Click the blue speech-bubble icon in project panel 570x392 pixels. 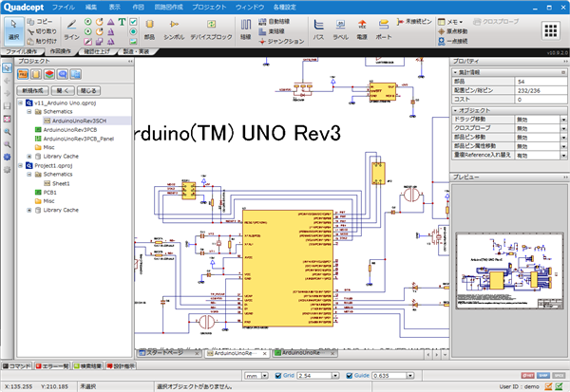[63, 74]
